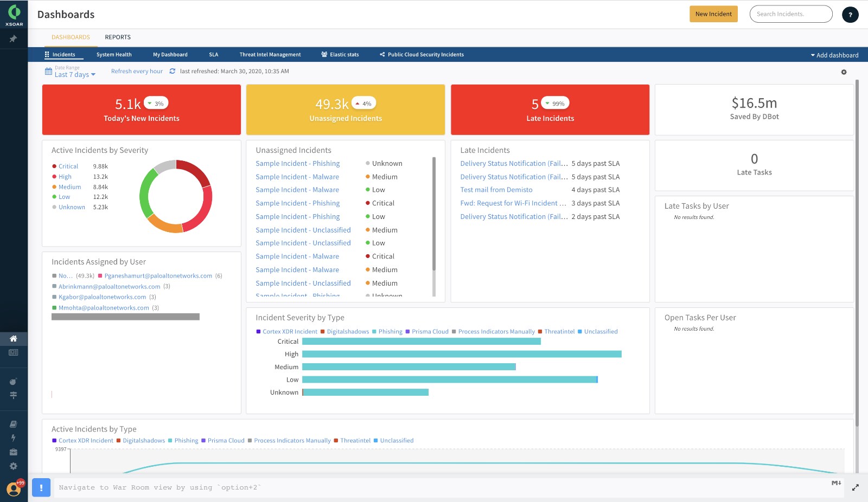Viewport: 868px width, 502px height.
Task: Click the refresh icon beside last refreshed
Action: coord(173,72)
